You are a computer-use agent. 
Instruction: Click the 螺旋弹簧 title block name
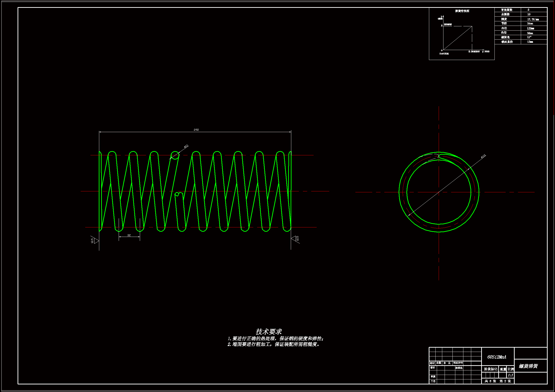(x=528, y=366)
